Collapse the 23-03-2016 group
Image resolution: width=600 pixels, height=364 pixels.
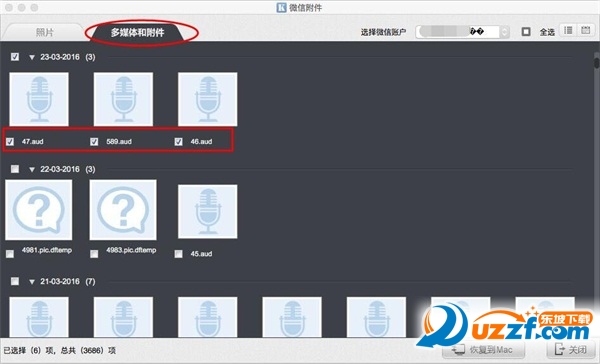[32, 57]
